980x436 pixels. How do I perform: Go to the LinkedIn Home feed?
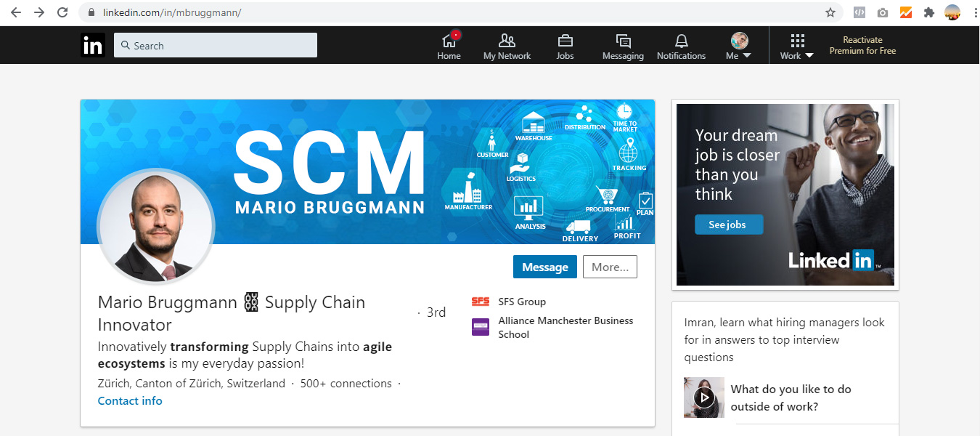coord(449,46)
